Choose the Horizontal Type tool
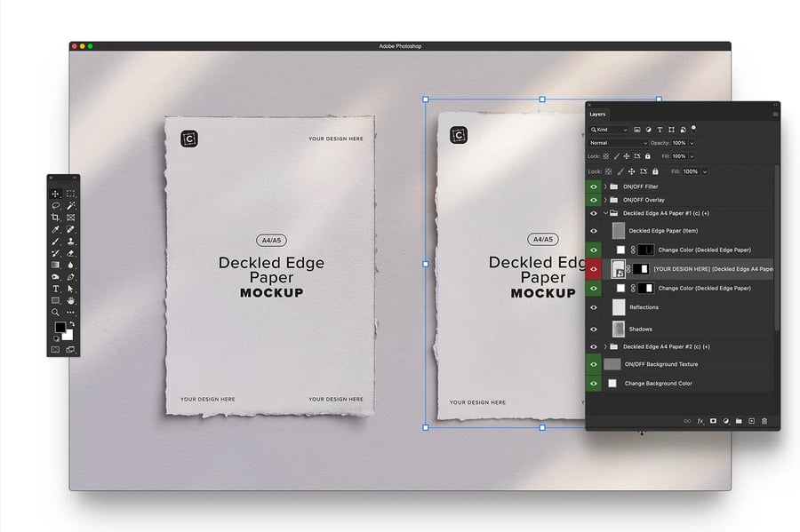The height and width of the screenshot is (532, 800). (x=55, y=289)
